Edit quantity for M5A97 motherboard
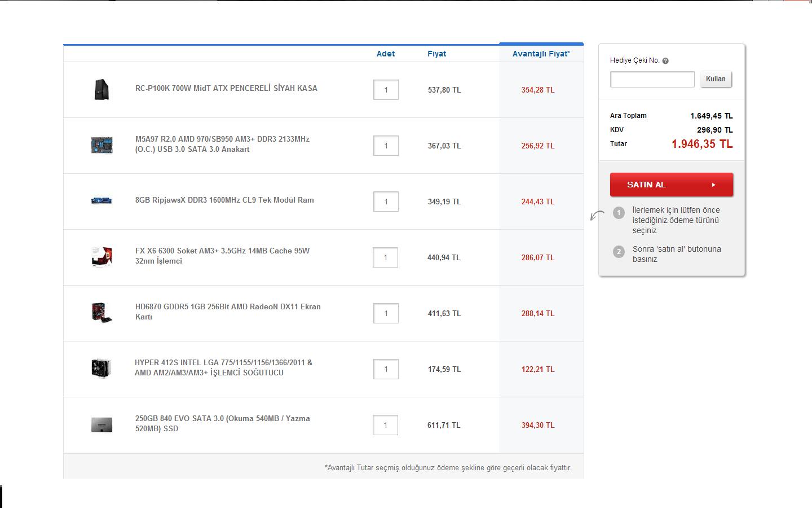The height and width of the screenshot is (508, 812). [386, 146]
